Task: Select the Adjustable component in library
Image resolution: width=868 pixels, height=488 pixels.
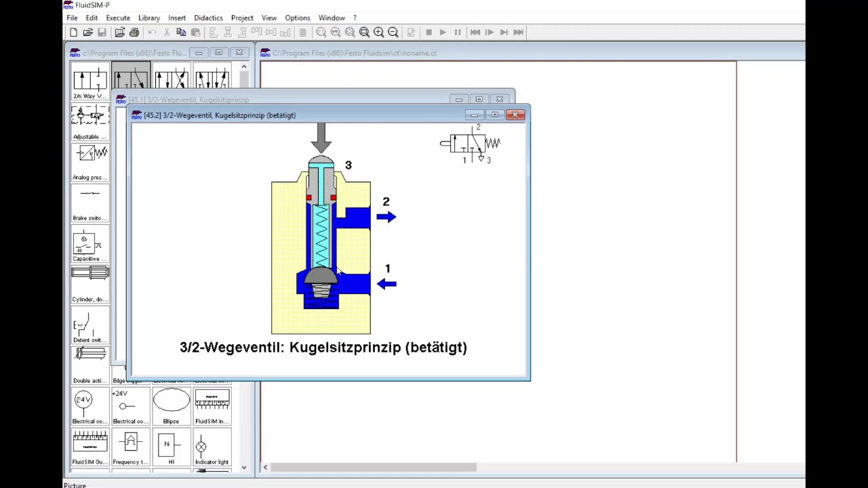Action: pyautogui.click(x=90, y=121)
